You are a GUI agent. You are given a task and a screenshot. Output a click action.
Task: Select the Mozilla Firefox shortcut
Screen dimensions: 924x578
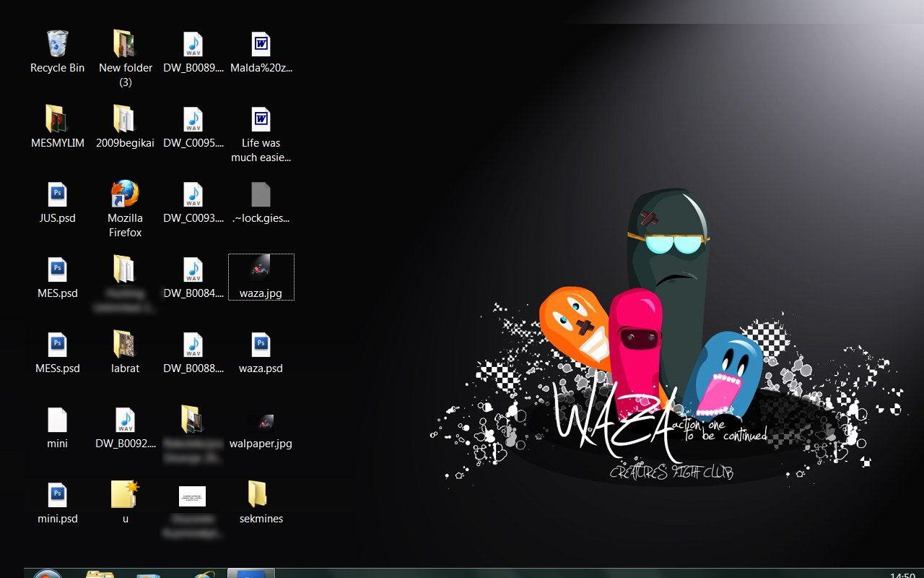coord(125,195)
